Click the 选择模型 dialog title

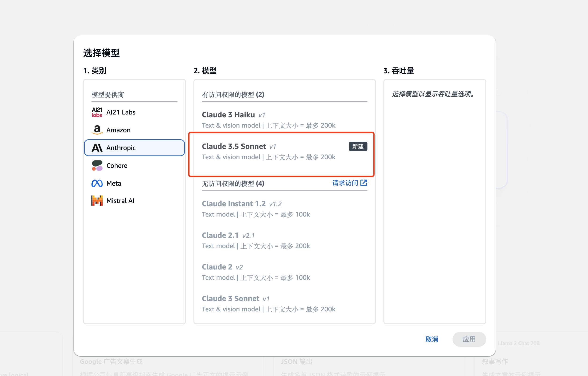(x=101, y=53)
